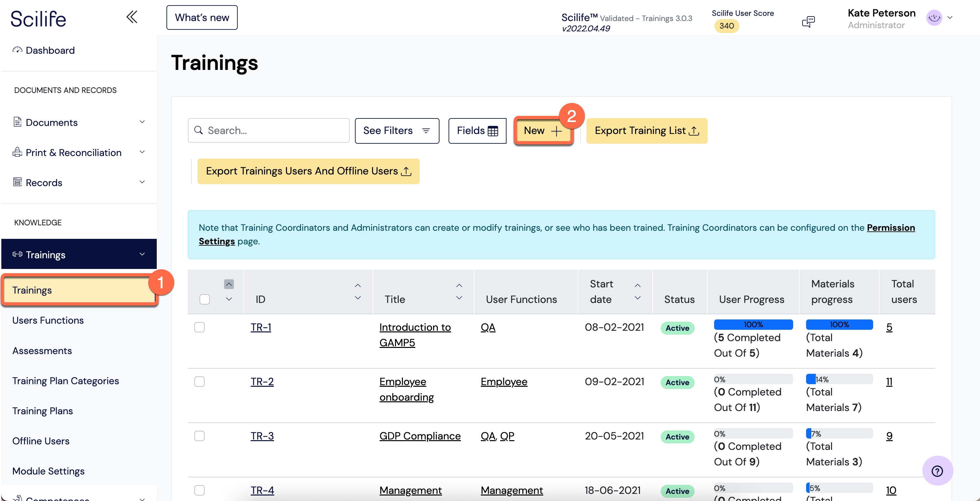Click Active status badge for TR-2
The image size is (980, 501).
click(677, 383)
